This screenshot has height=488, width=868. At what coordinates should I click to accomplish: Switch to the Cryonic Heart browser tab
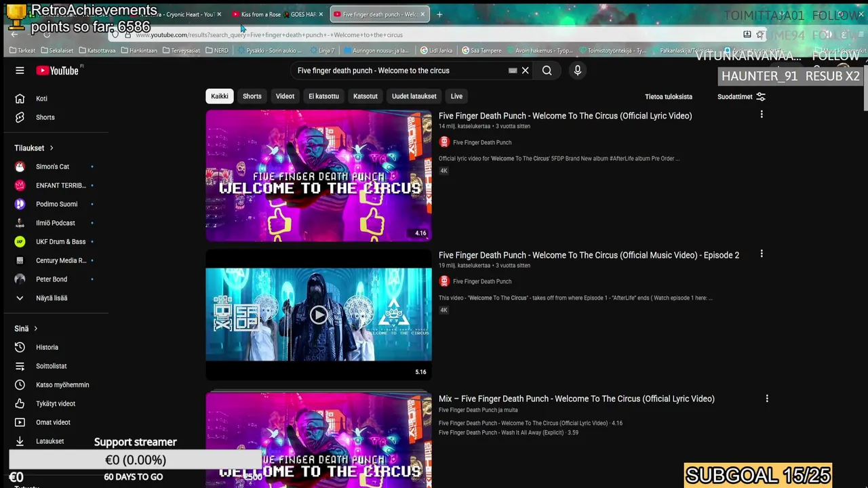point(183,14)
